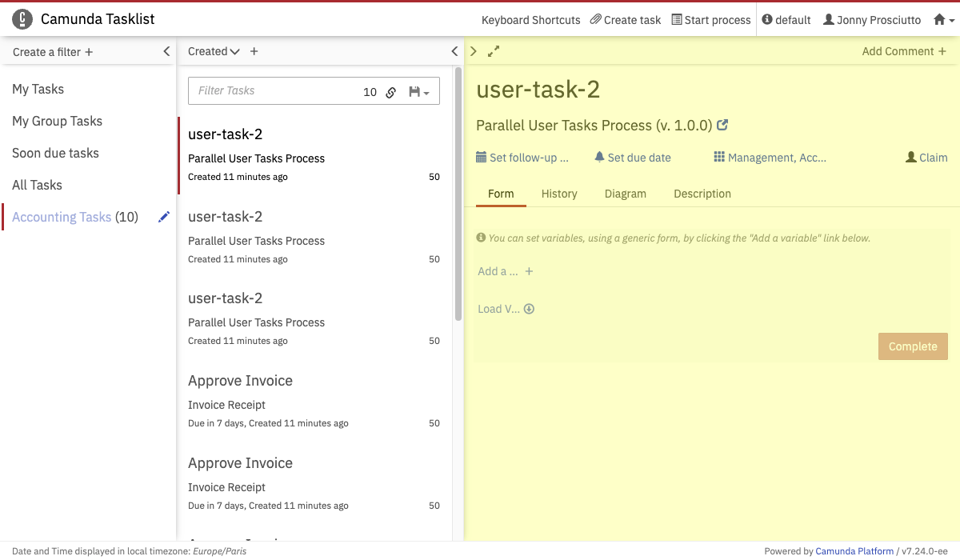Switch to the History tab
This screenshot has height=560, width=960.
click(559, 194)
